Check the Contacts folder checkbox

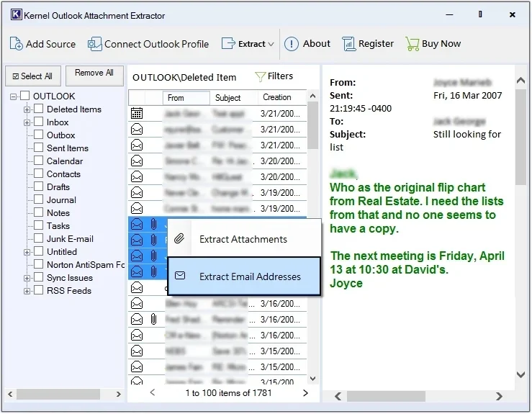click(x=39, y=174)
